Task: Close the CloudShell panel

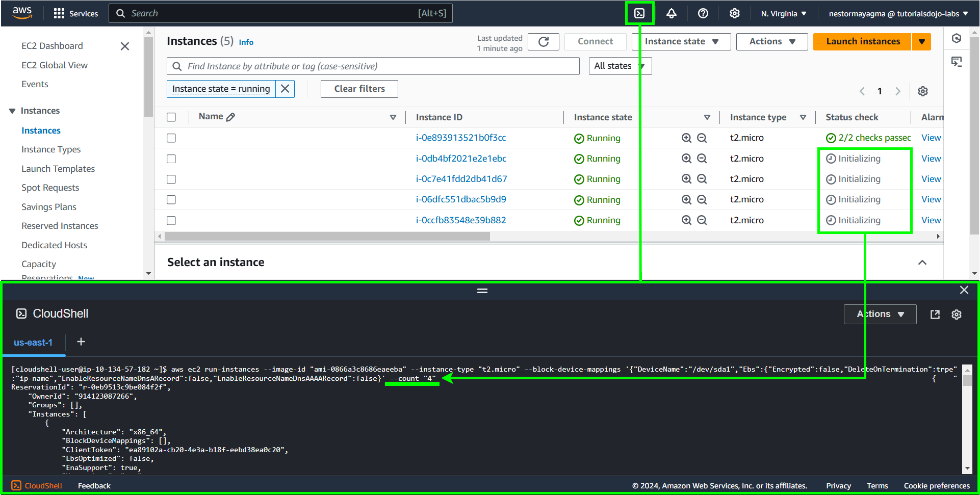Action: tap(964, 290)
